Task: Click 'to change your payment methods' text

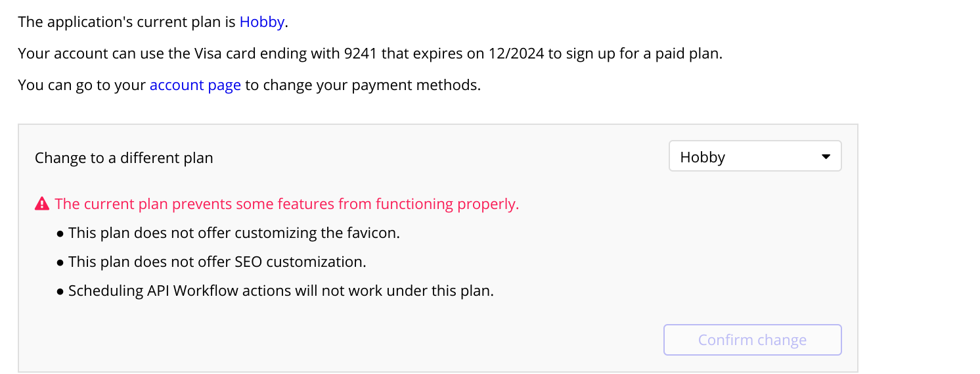Action: [363, 85]
